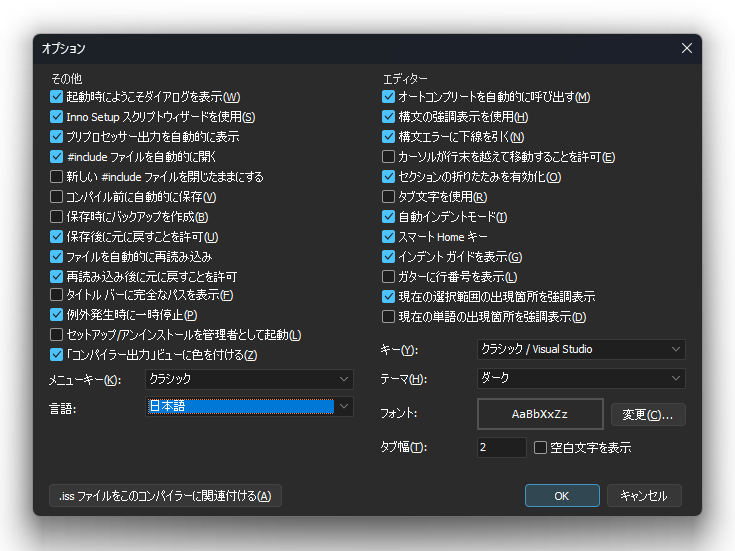This screenshot has width=735, height=551.
Task: Enable コンパイル前に自動的に保存
Action: [x=56, y=196]
